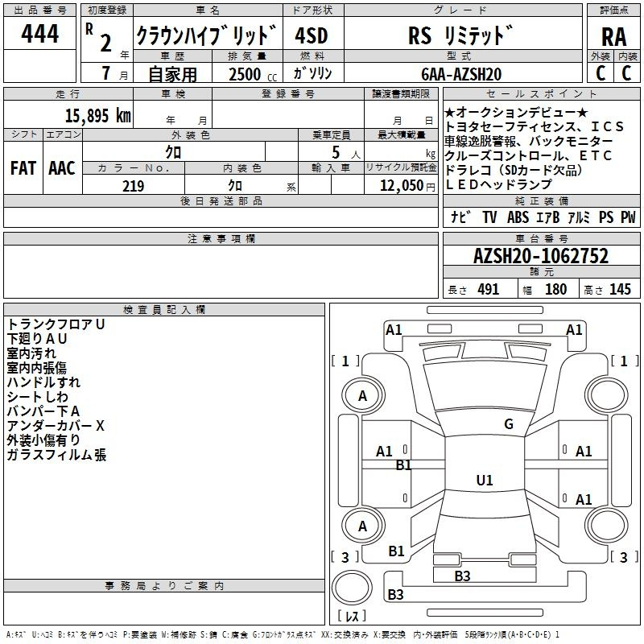The height and width of the screenshot is (644, 644).
Task: Click the lower-left wheel circle marked A
Action: coord(362,526)
